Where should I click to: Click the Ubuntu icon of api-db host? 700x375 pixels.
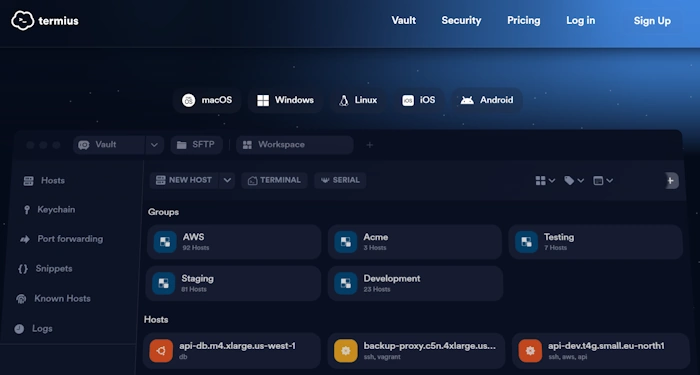tap(161, 351)
